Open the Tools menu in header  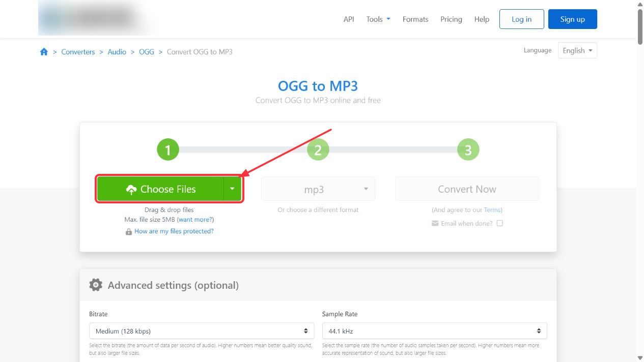point(378,19)
